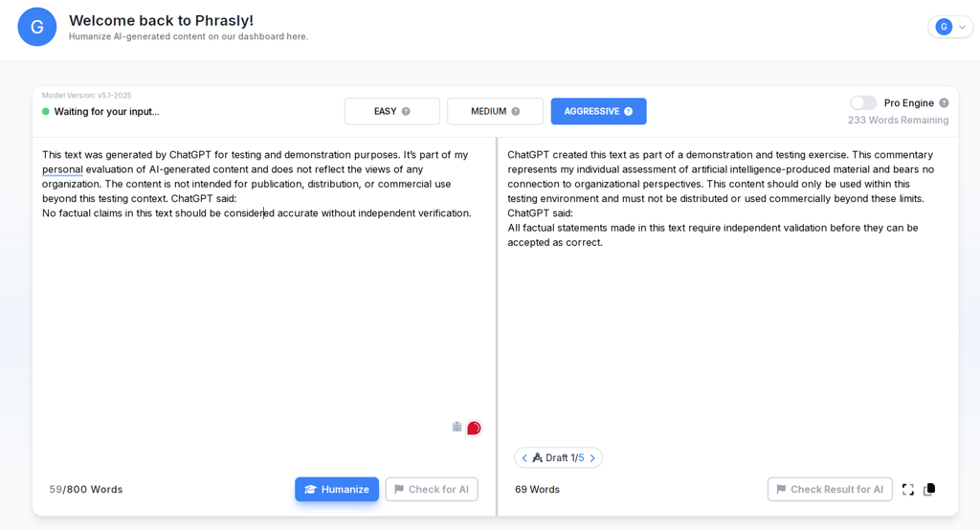
Task: Click the Humanize button
Action: tap(337, 490)
